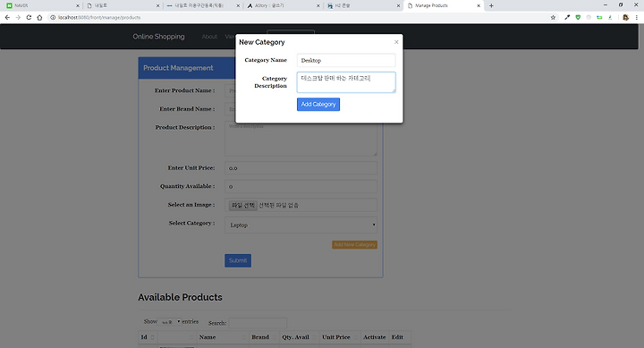
Task: Bookmark this page with the star icon
Action: (x=553, y=17)
